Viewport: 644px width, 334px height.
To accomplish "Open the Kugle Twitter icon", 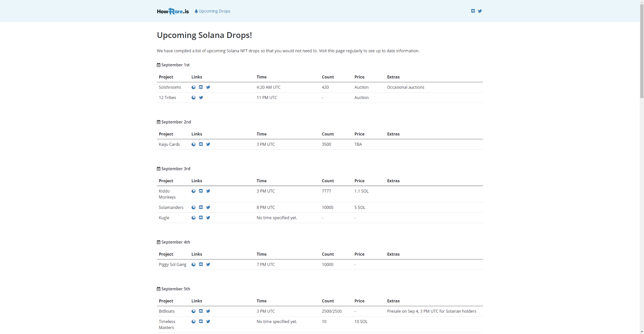I will point(208,217).
